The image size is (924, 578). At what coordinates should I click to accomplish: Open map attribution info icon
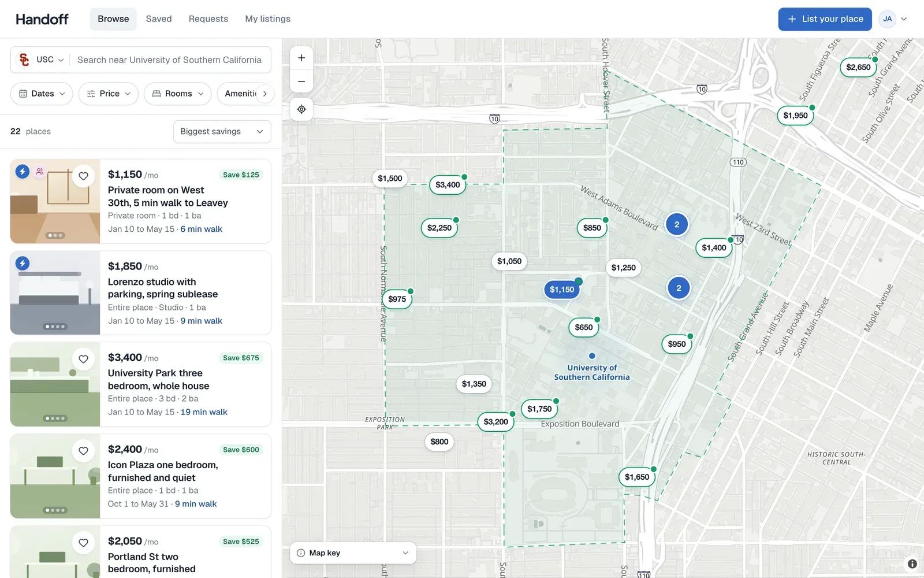tap(912, 564)
